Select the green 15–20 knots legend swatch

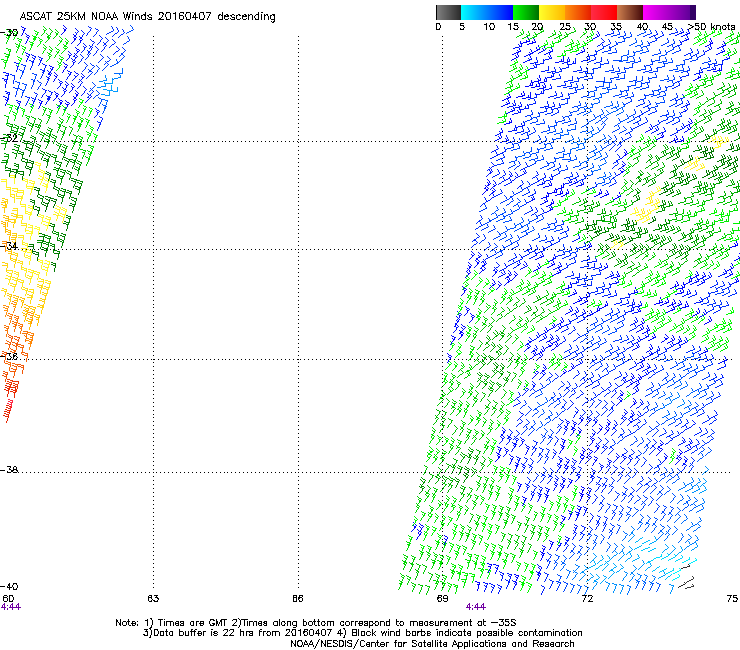pos(526,12)
